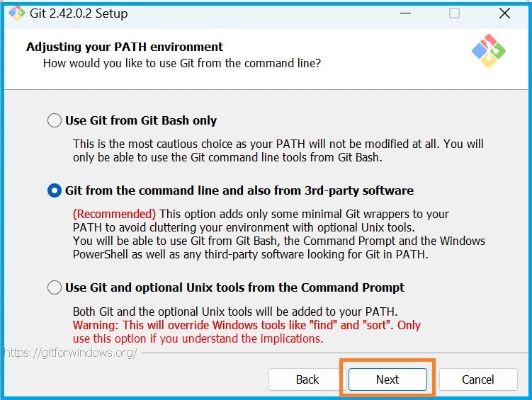This screenshot has height=400, width=532.
Task: Choose 'Use Git and optional Unix tools' radio
Action: (x=55, y=287)
